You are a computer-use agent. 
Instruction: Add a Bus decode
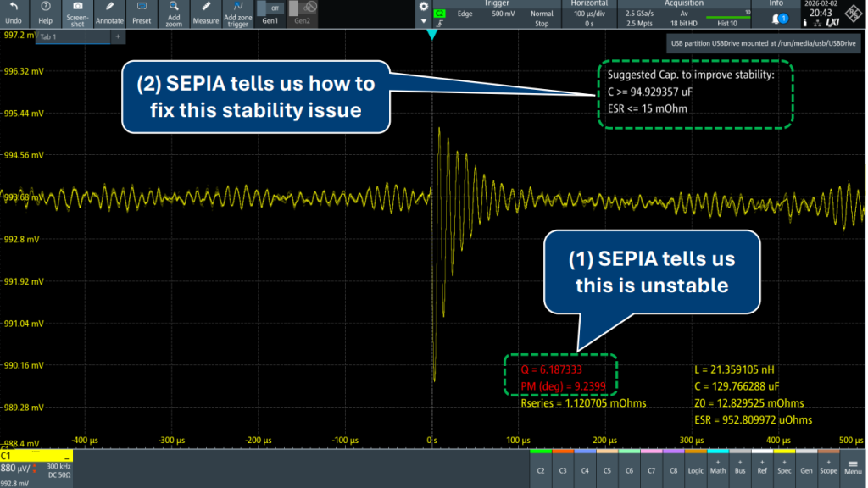pyautogui.click(x=740, y=468)
